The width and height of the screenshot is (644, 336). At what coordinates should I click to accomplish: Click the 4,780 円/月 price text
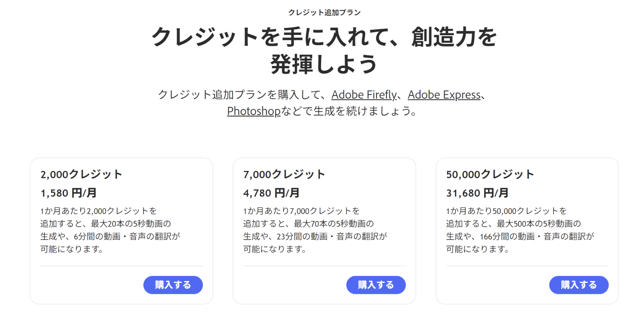(271, 193)
